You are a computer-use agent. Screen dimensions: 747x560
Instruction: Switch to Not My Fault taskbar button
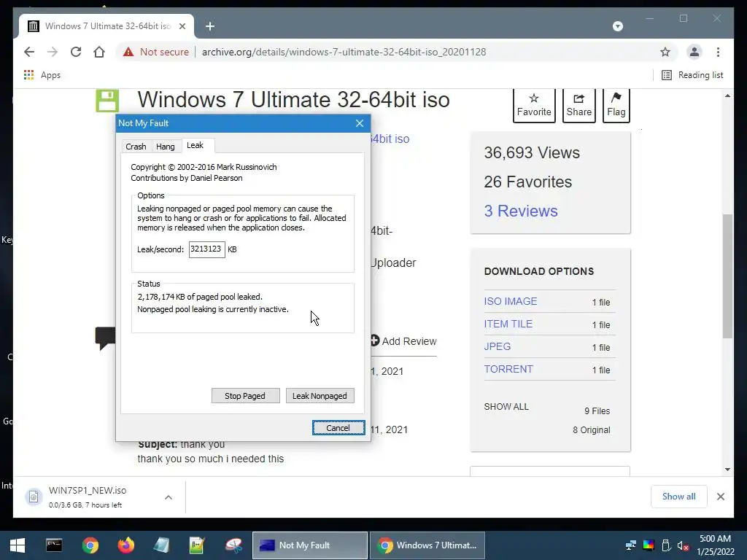coord(309,545)
